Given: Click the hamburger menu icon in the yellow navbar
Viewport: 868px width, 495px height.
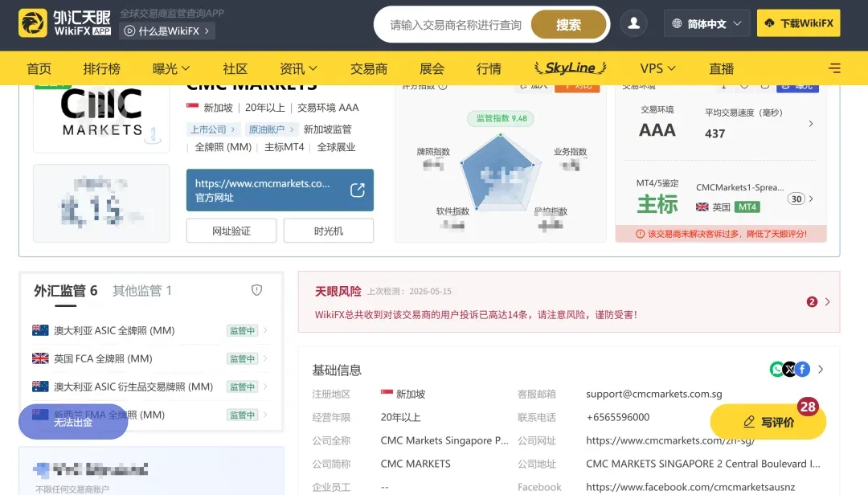Looking at the screenshot, I should 834,68.
